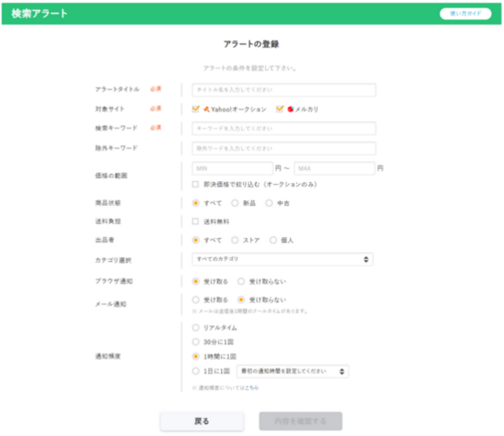Select 新品 item condition
The width and height of the screenshot is (504, 436).
(x=235, y=203)
